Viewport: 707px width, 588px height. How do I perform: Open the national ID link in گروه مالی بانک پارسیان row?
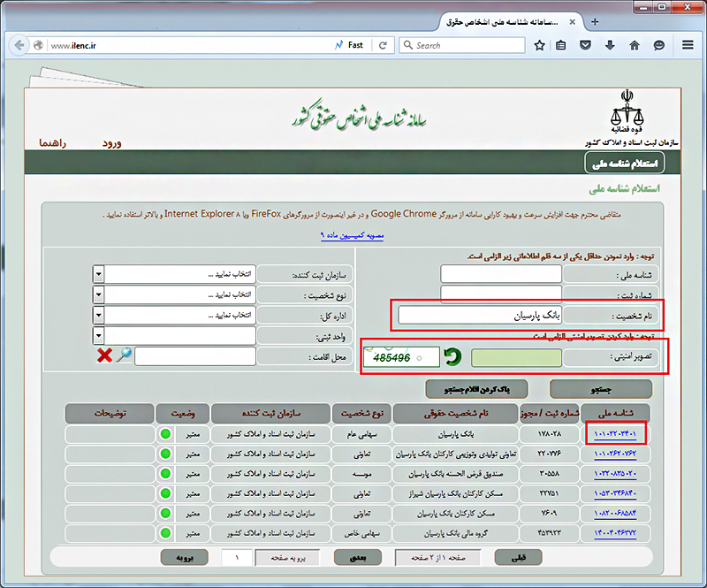click(615, 533)
